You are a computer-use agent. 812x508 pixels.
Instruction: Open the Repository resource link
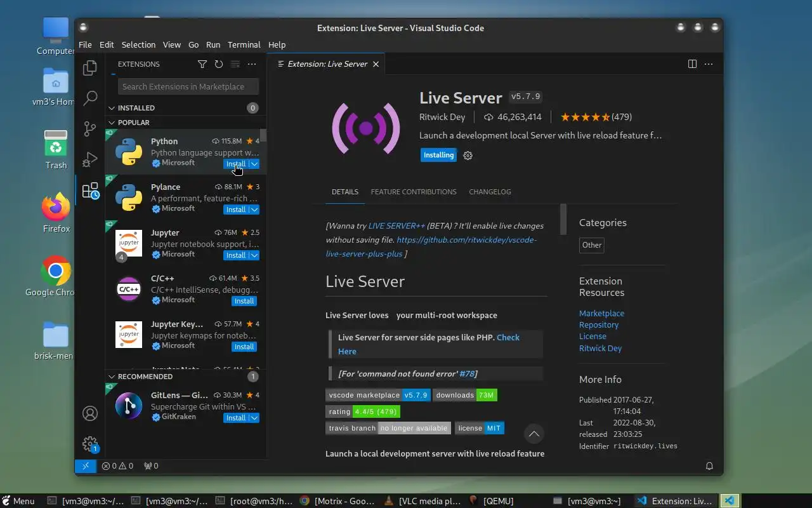[599, 325]
